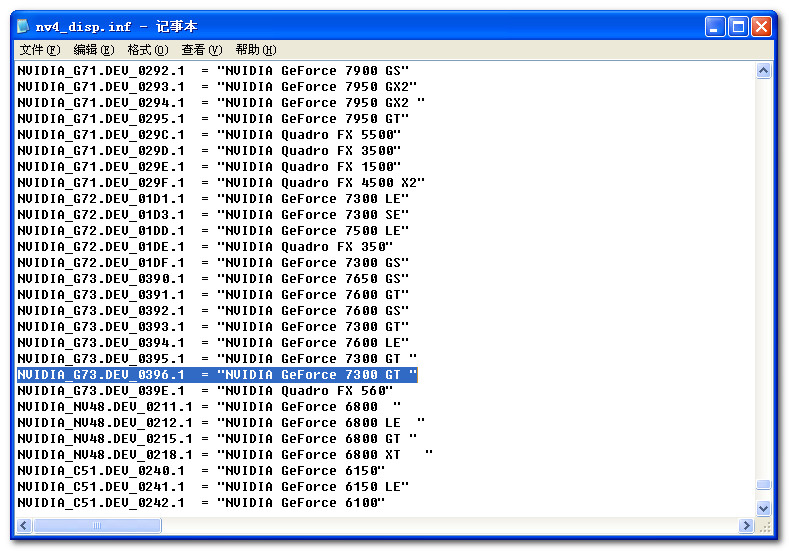The width and height of the screenshot is (789, 551).
Task: Click the line with GeForce 6100
Action: (x=201, y=503)
